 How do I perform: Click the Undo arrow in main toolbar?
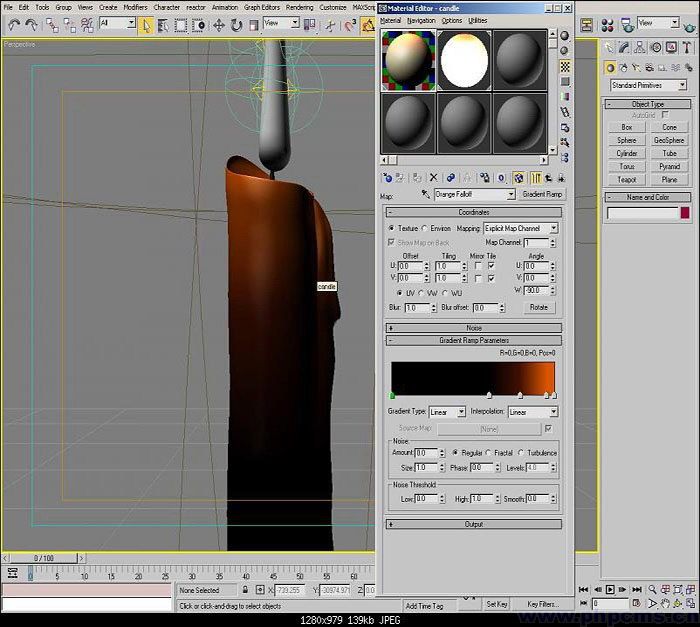coord(14,25)
